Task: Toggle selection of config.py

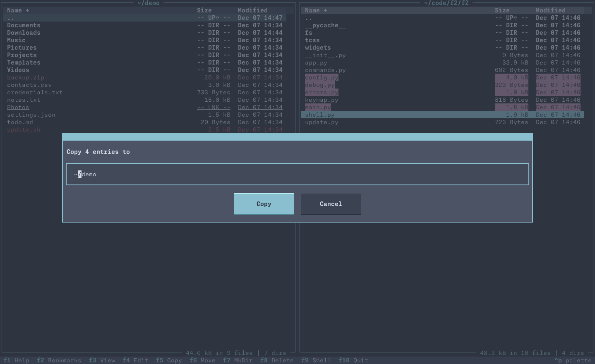Action: 321,77
